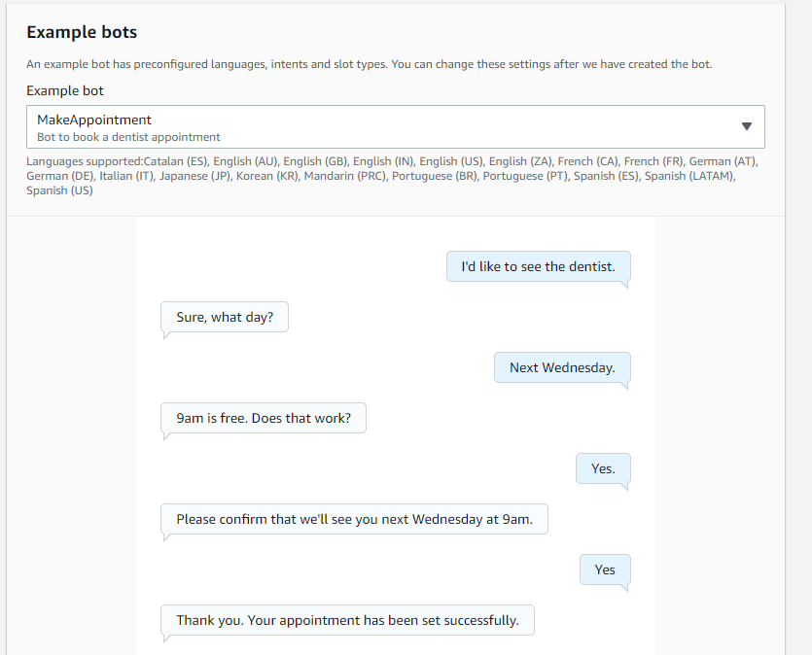Click the 'Example bot' field label
The height and width of the screenshot is (655, 812).
tap(65, 90)
